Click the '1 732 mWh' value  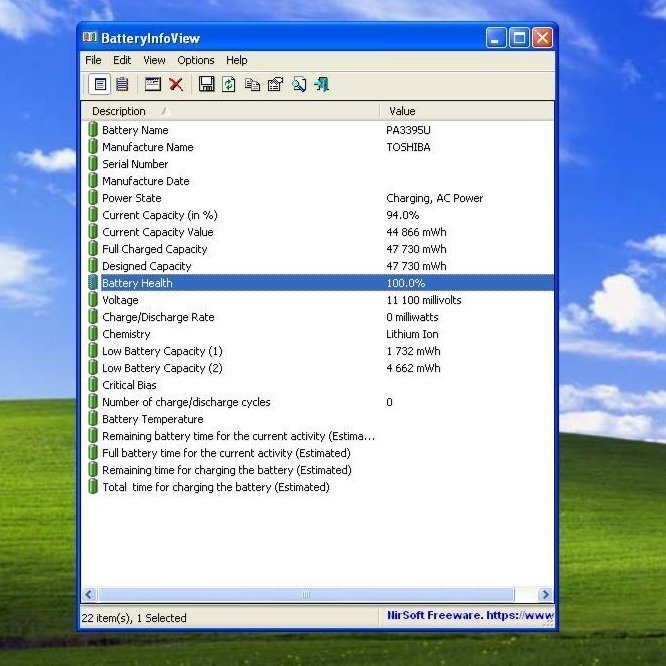point(413,351)
